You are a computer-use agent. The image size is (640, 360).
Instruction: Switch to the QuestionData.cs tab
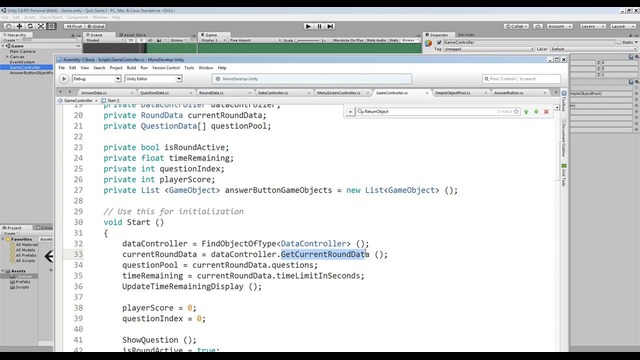point(166,93)
